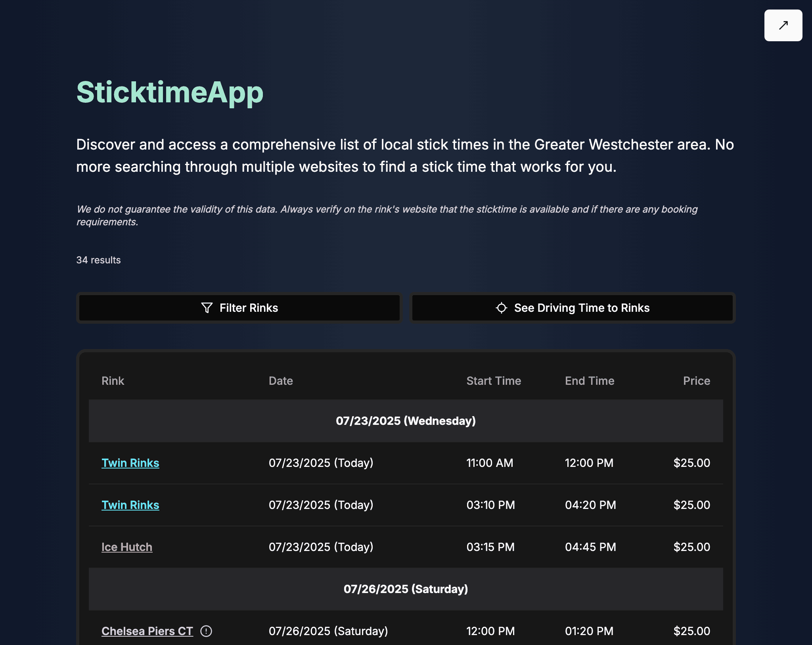The height and width of the screenshot is (645, 812).
Task: Click the Price column header
Action: pos(697,380)
